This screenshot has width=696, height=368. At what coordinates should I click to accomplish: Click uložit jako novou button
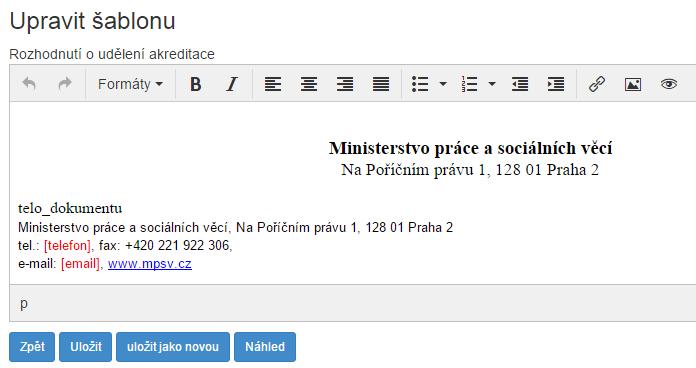click(173, 347)
